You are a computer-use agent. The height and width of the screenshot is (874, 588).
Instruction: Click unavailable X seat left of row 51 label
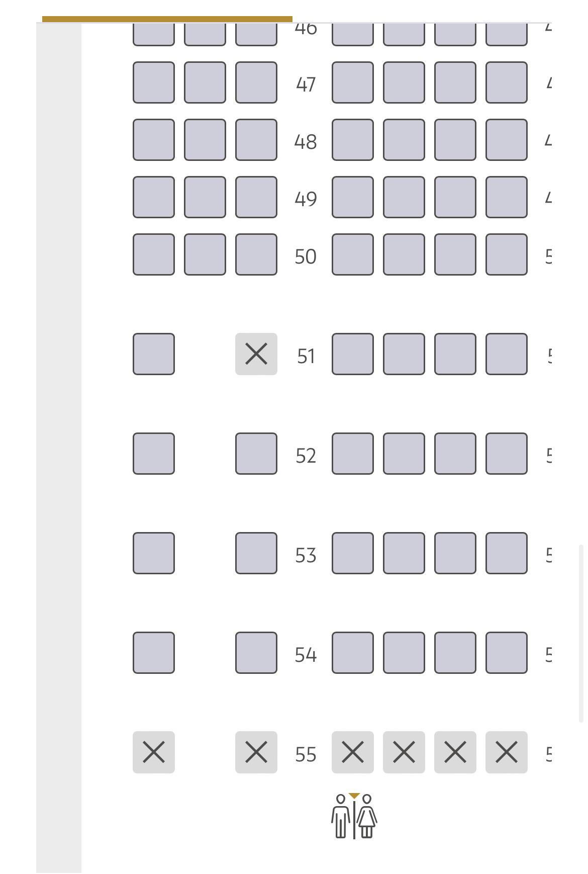(x=256, y=354)
